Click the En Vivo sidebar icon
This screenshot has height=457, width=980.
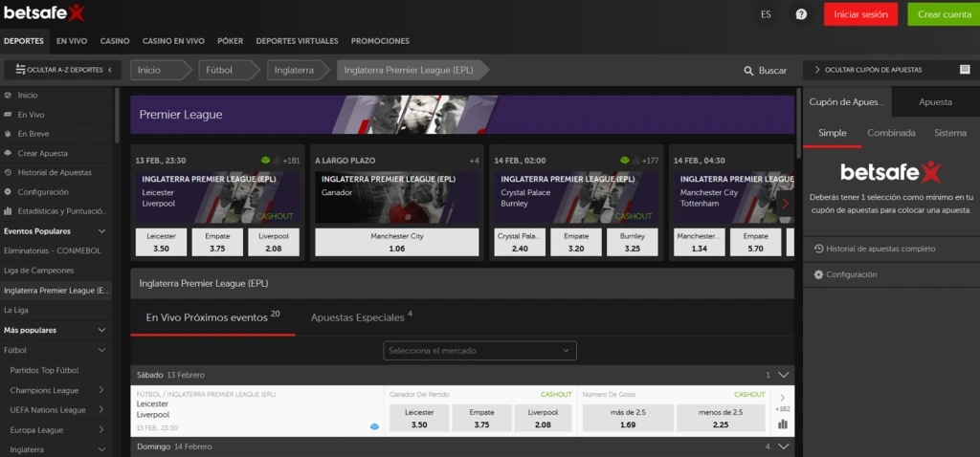click(8, 115)
